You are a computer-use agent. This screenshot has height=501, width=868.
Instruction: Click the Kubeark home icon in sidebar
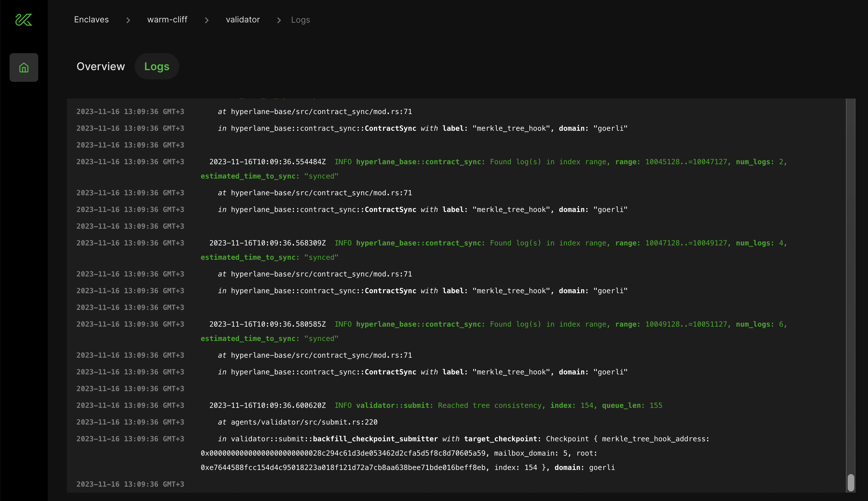pyautogui.click(x=24, y=67)
